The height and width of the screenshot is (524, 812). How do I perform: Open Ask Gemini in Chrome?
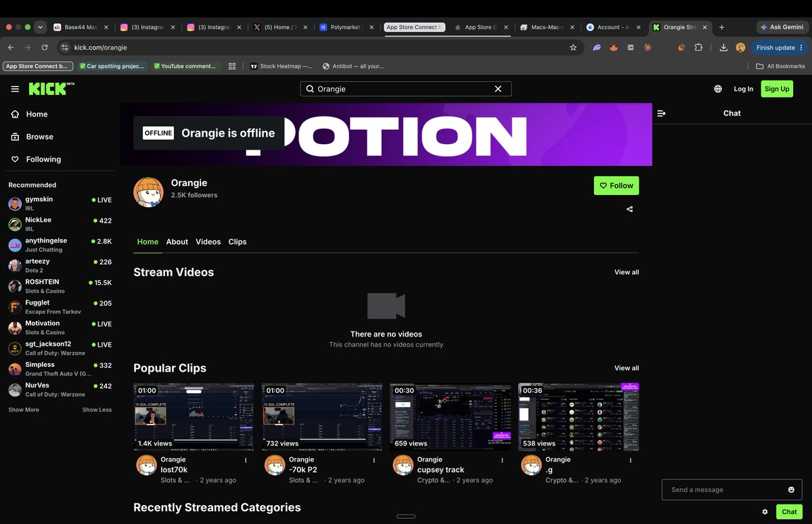click(x=782, y=27)
